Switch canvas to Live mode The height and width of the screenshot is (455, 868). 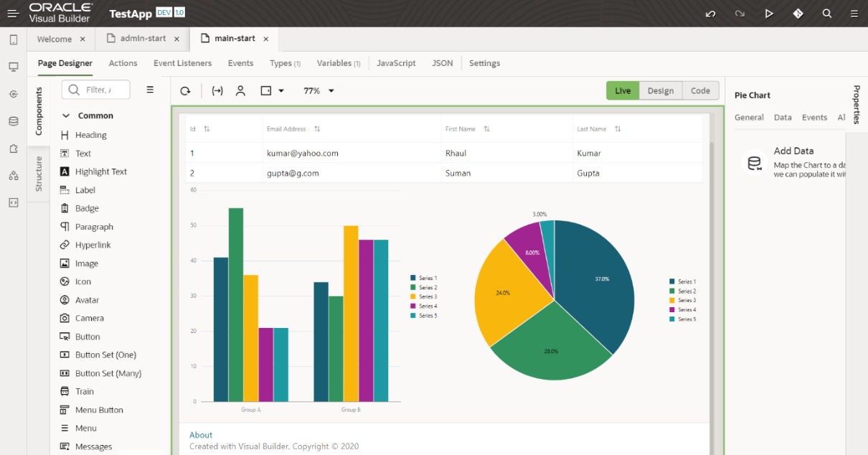pos(623,90)
